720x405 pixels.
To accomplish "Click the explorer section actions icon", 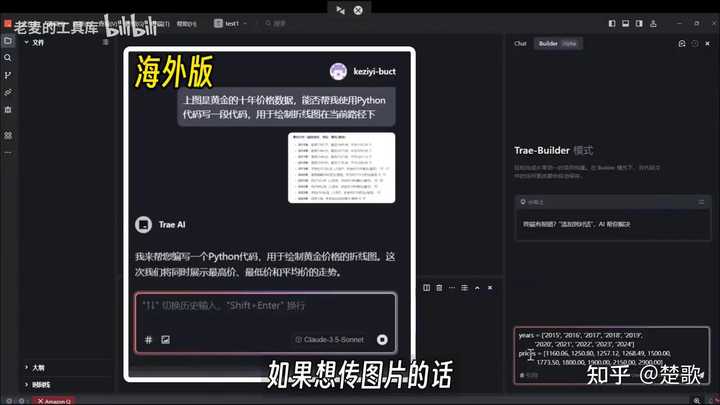I will coord(106,42).
